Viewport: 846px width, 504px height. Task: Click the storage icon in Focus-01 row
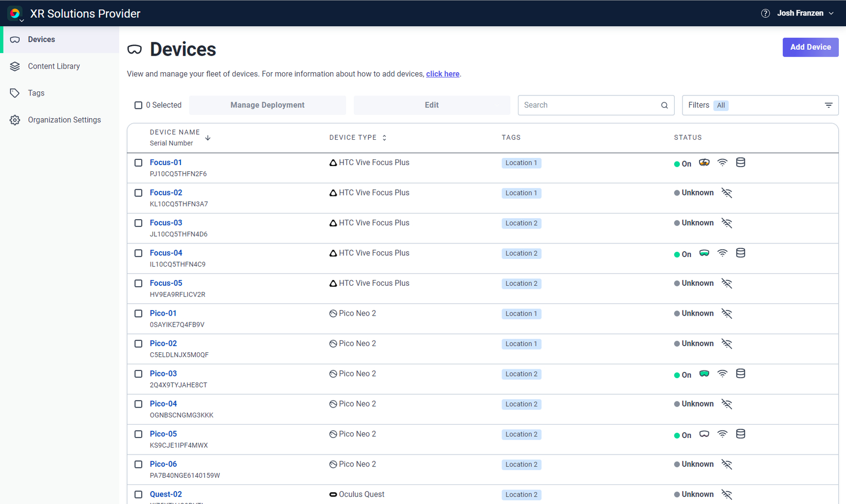(x=740, y=162)
